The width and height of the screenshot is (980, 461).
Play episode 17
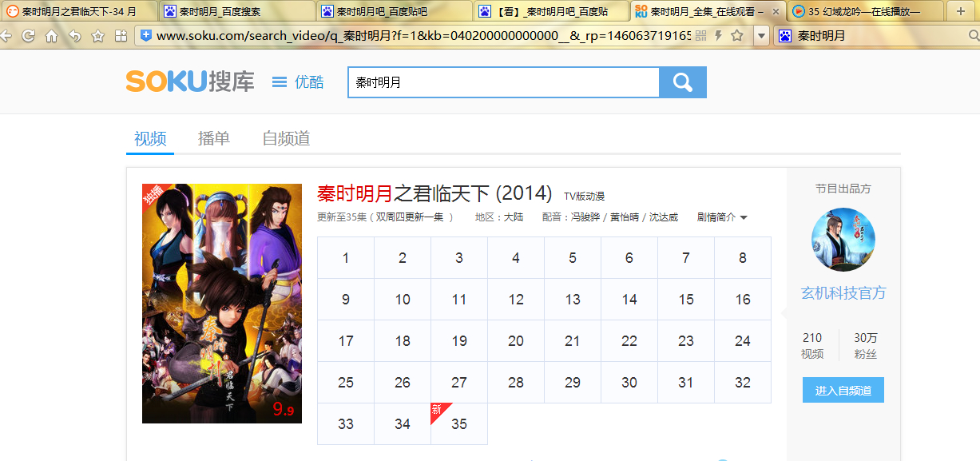click(x=346, y=341)
